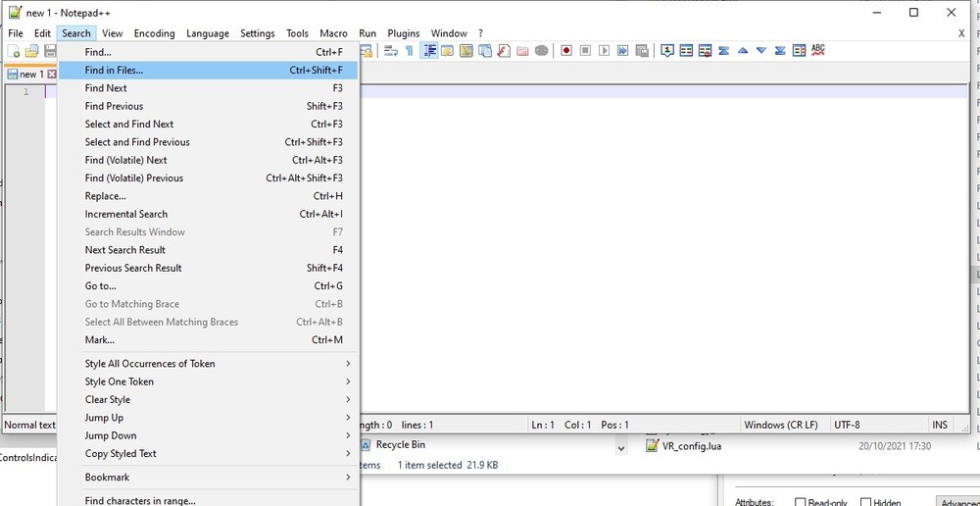Click the gray Monitoring toolbar icon
This screenshot has width=980, height=506.
[541, 51]
